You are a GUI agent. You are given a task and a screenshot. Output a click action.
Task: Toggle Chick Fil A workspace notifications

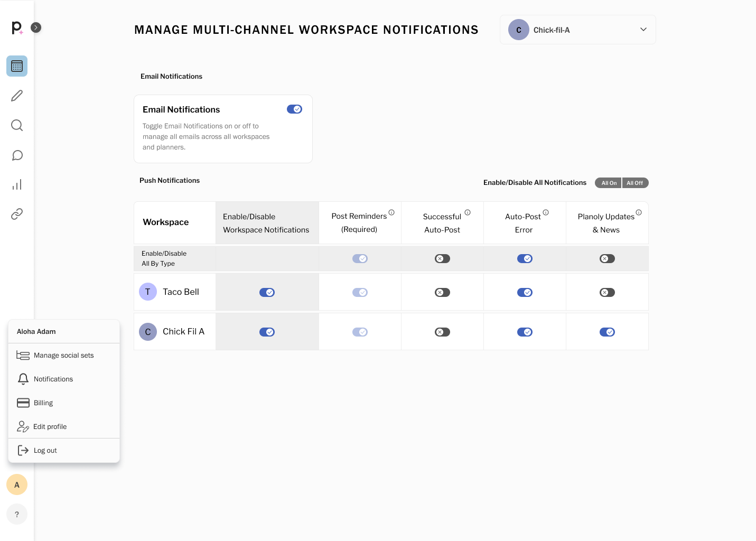click(267, 332)
